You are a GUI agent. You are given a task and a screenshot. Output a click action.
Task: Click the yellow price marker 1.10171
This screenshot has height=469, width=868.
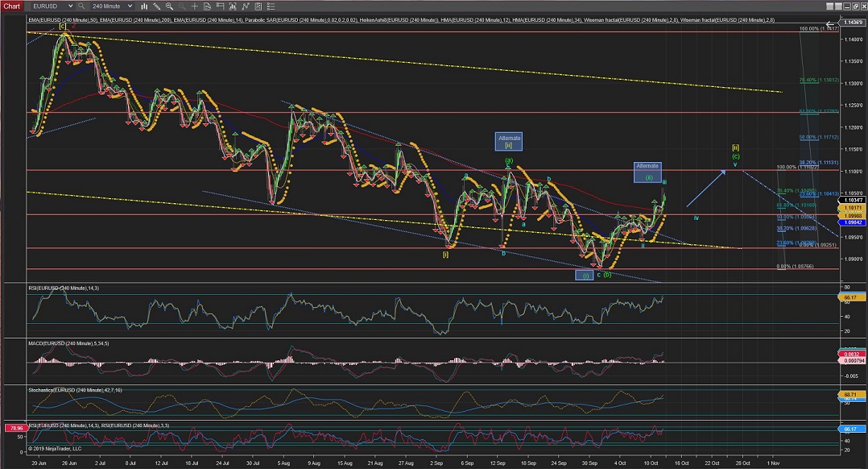(852, 208)
